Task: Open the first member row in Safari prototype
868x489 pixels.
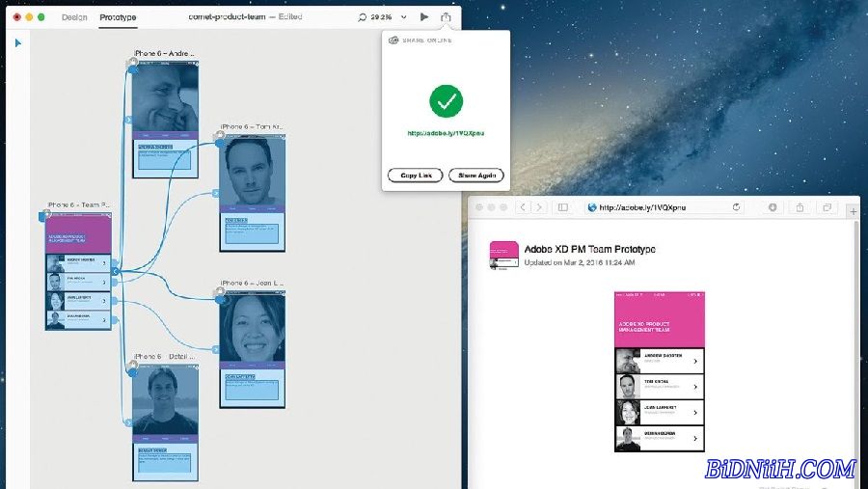Action: coord(660,361)
